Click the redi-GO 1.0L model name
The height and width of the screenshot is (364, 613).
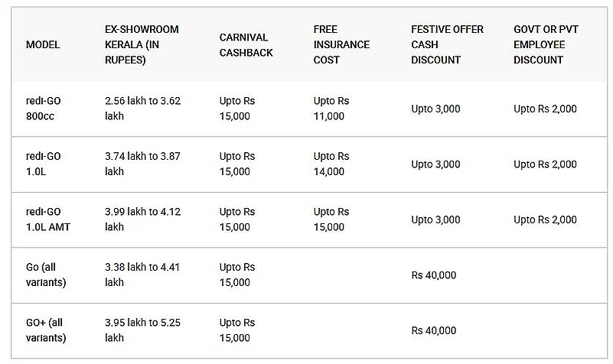pyautogui.click(x=44, y=164)
